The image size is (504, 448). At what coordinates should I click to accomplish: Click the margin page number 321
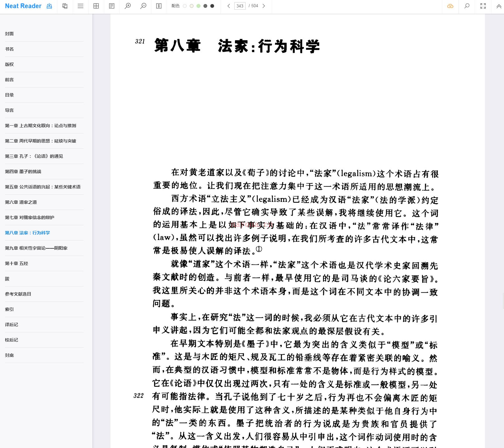tap(140, 41)
